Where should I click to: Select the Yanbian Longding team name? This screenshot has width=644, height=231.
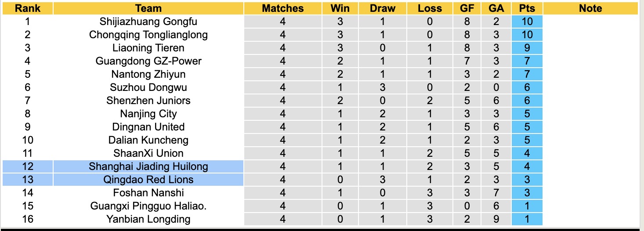click(148, 219)
